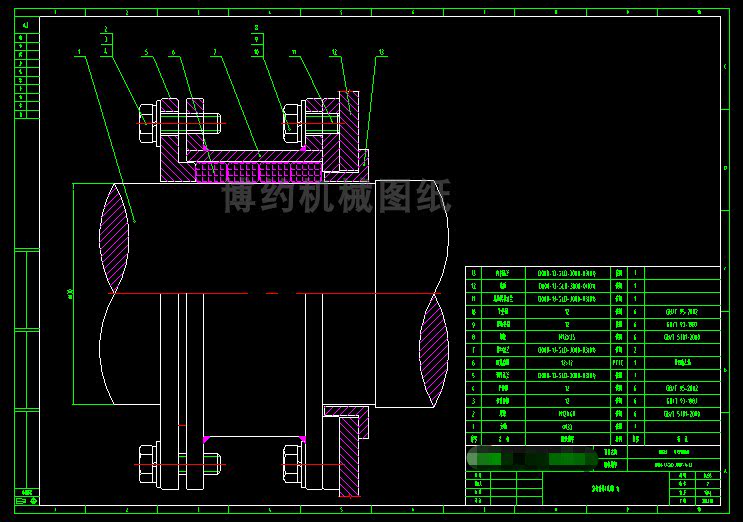Click balloon number 9 in the right stacked callout
The image size is (743, 522).
(x=256, y=40)
